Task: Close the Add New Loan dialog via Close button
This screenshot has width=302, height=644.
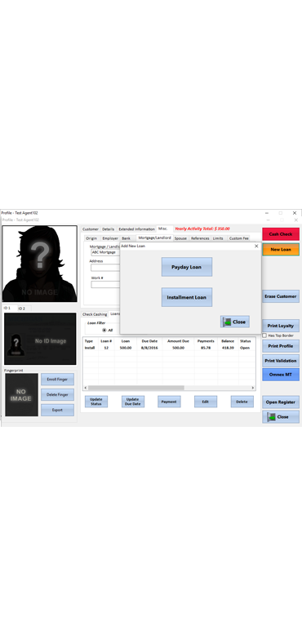Action: point(234,322)
